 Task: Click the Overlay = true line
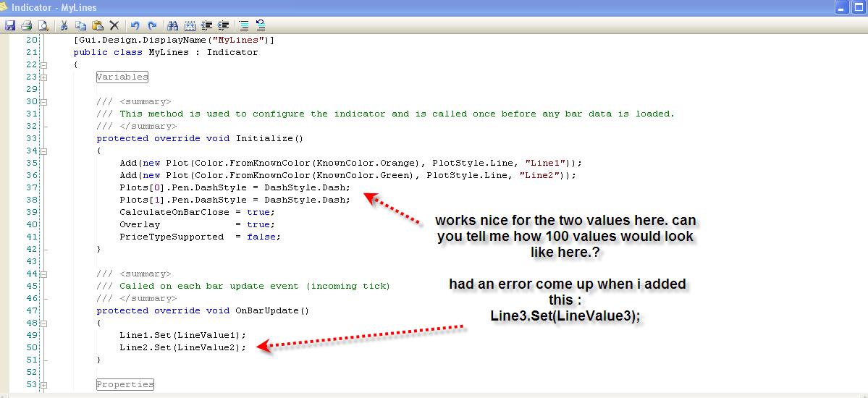pos(197,224)
